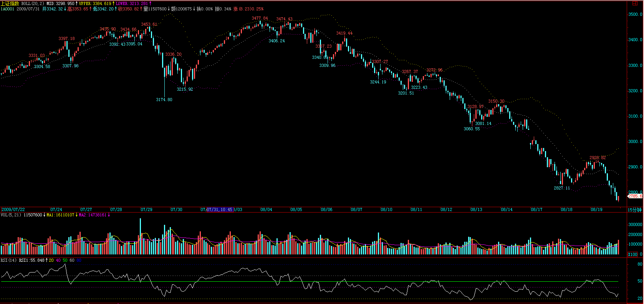The image size is (644, 304).
Task: Click the 3477.84 peak price label
Action: 260,18
